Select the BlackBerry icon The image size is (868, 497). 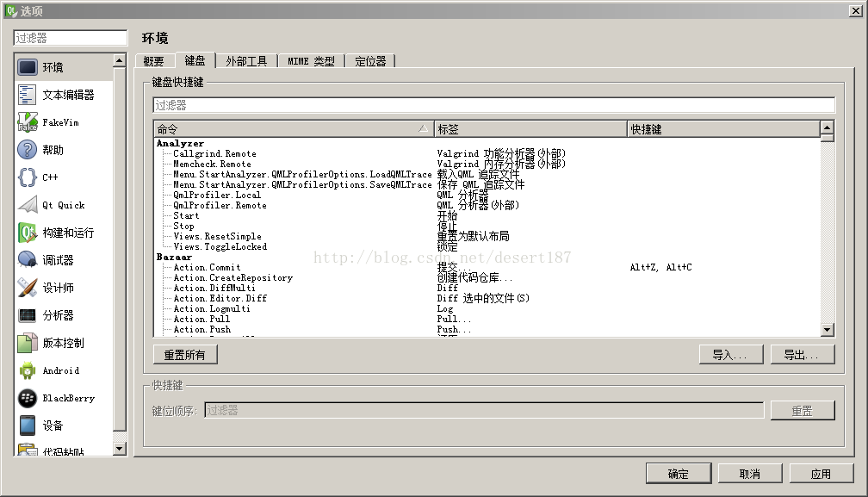coord(28,398)
